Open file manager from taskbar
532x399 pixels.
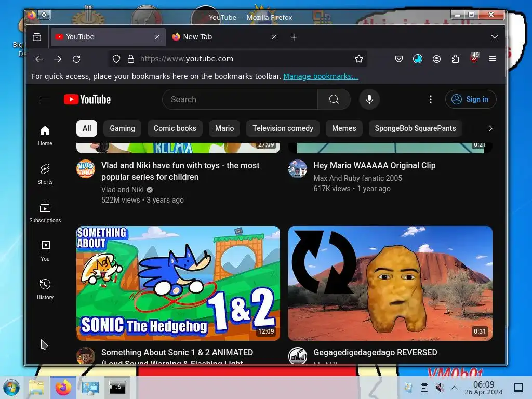37,388
